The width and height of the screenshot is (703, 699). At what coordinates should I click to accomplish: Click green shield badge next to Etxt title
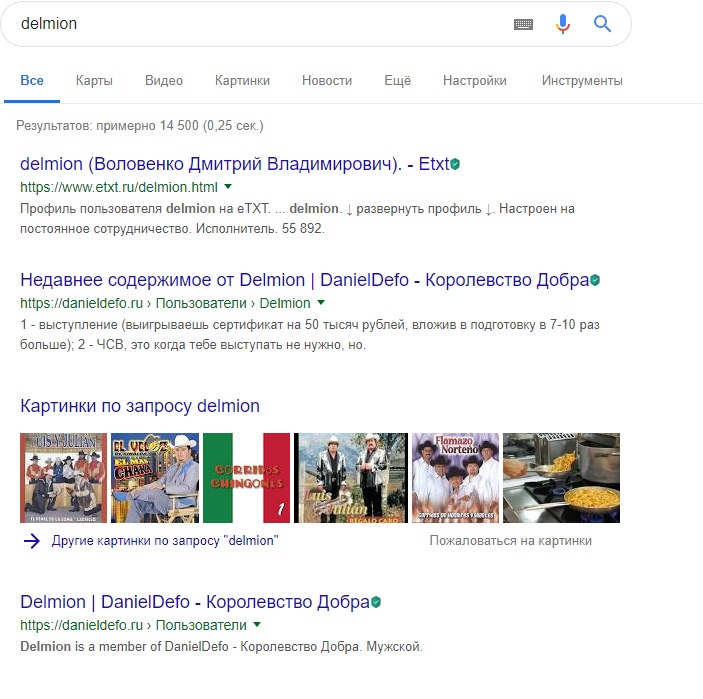[x=455, y=164]
